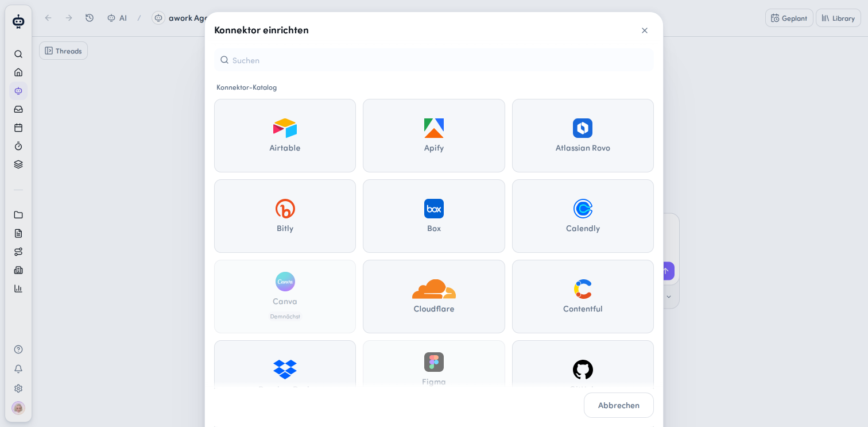Select the Cloudflare connector card

434,297
